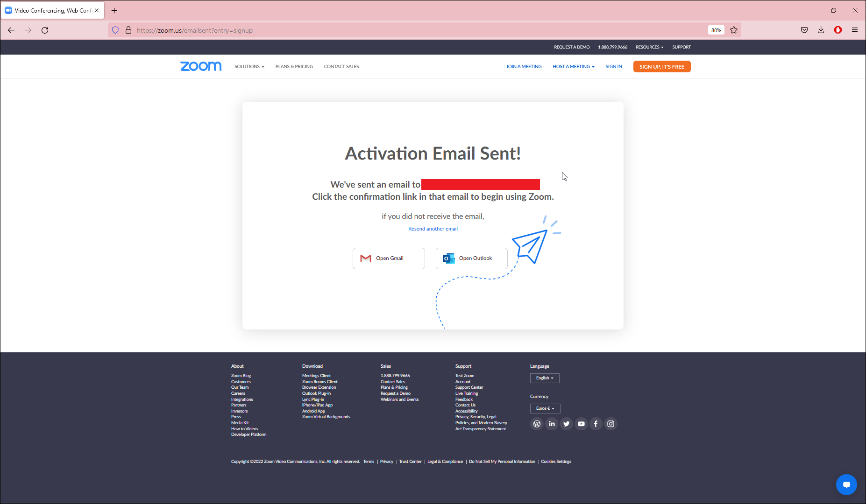The width and height of the screenshot is (866, 504).
Task: Go to Plans & Pricing
Action: 294,67
